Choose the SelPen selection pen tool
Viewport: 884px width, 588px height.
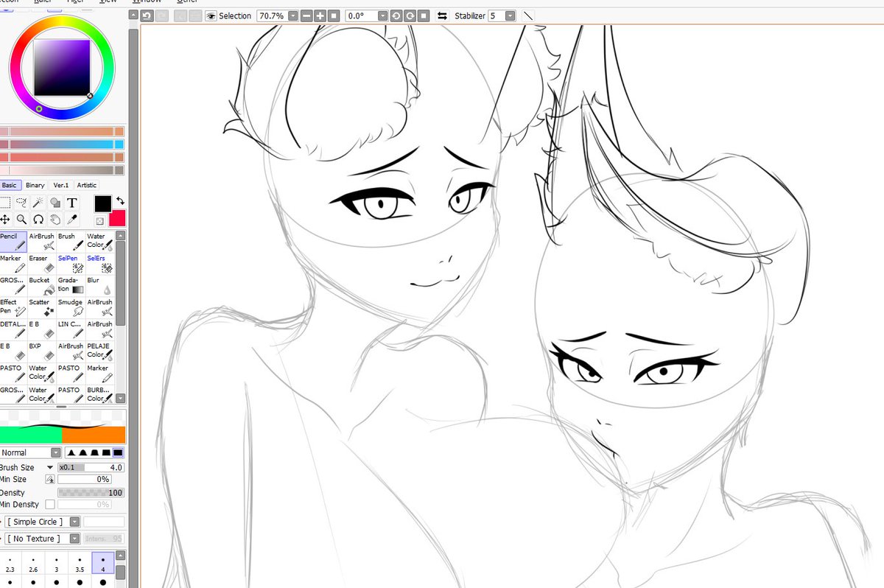click(x=71, y=264)
